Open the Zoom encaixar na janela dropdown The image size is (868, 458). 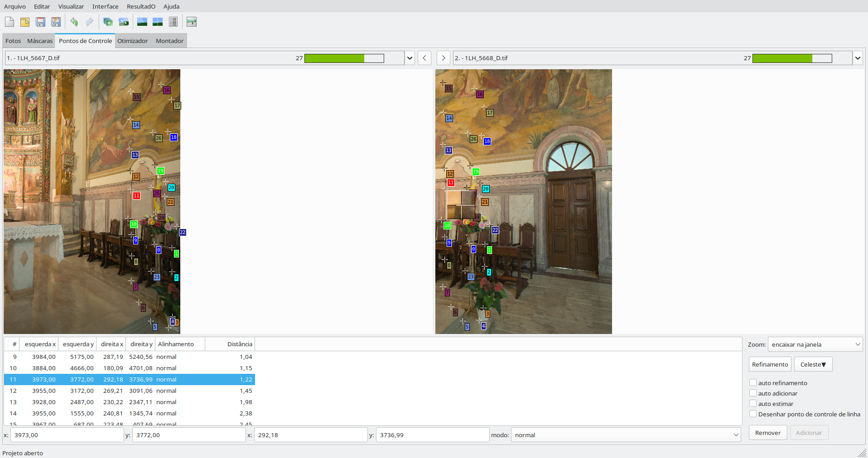tap(815, 344)
